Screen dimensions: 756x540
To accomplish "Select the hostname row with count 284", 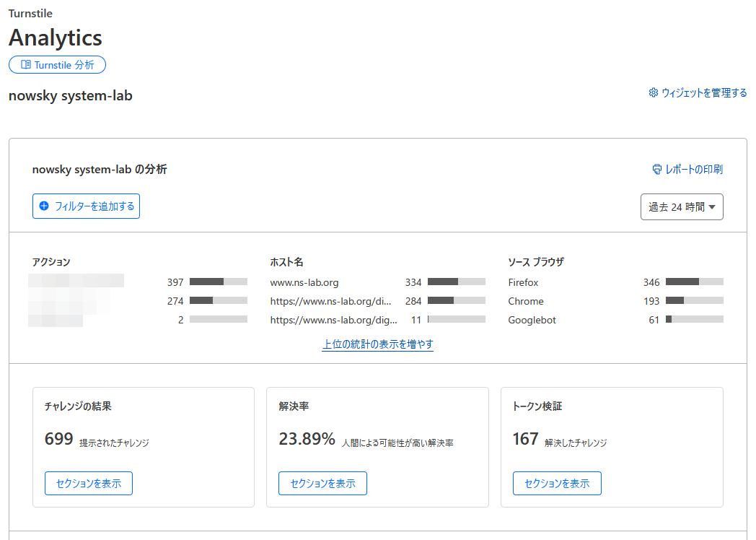I will coord(377,301).
